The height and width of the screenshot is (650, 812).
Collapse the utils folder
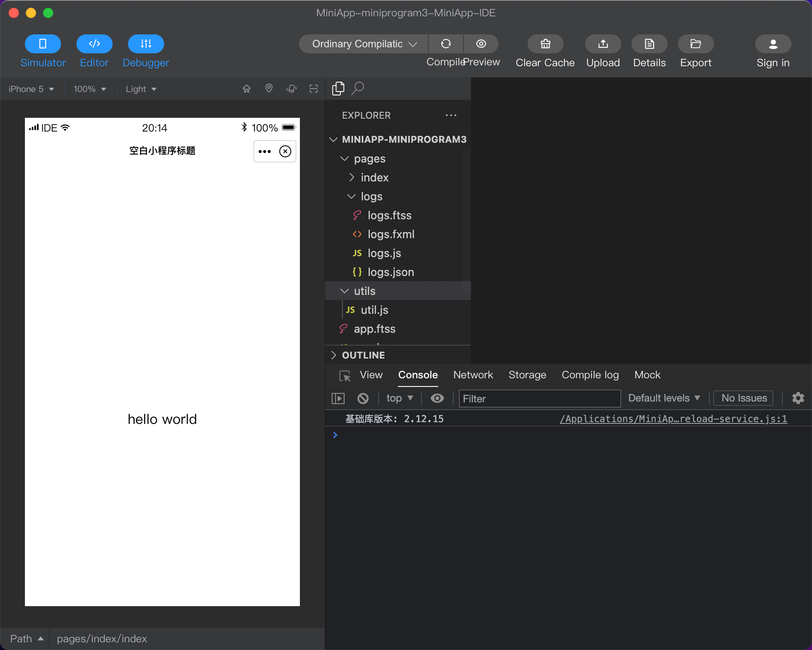pos(398,291)
